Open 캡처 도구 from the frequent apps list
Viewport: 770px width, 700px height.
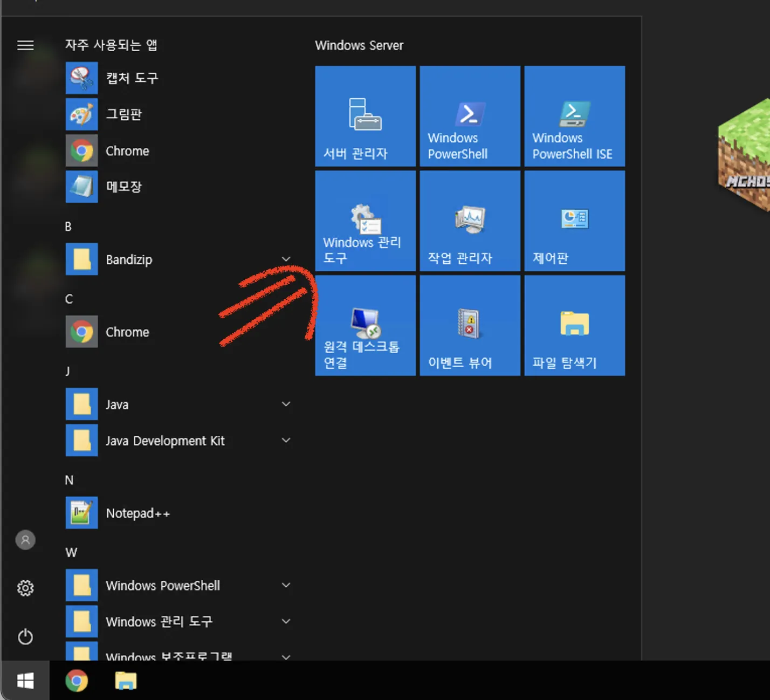point(178,78)
